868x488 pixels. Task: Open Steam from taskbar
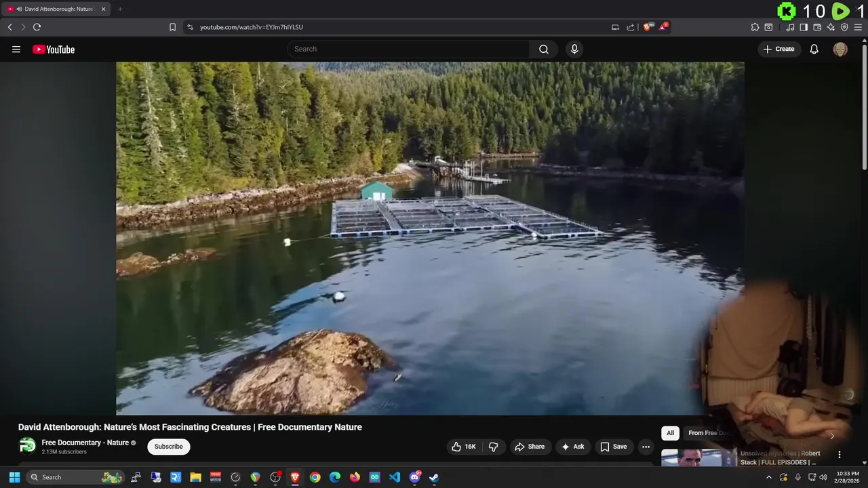434,477
